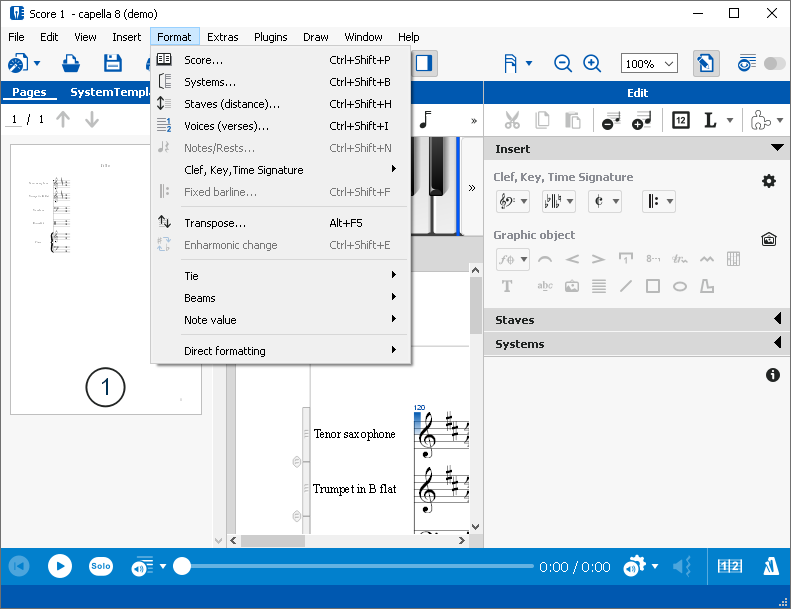Expand the Systems section
Screen dimensions: 791x609
click(x=637, y=344)
